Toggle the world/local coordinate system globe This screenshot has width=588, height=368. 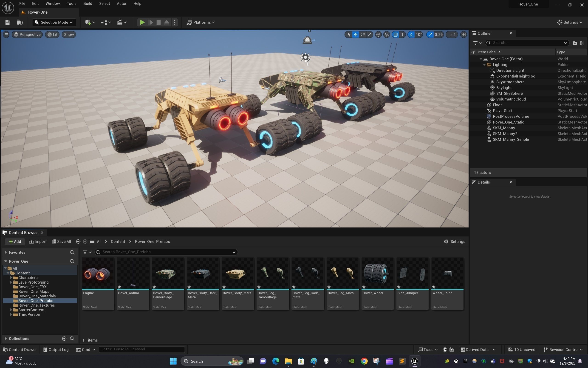pyautogui.click(x=378, y=34)
